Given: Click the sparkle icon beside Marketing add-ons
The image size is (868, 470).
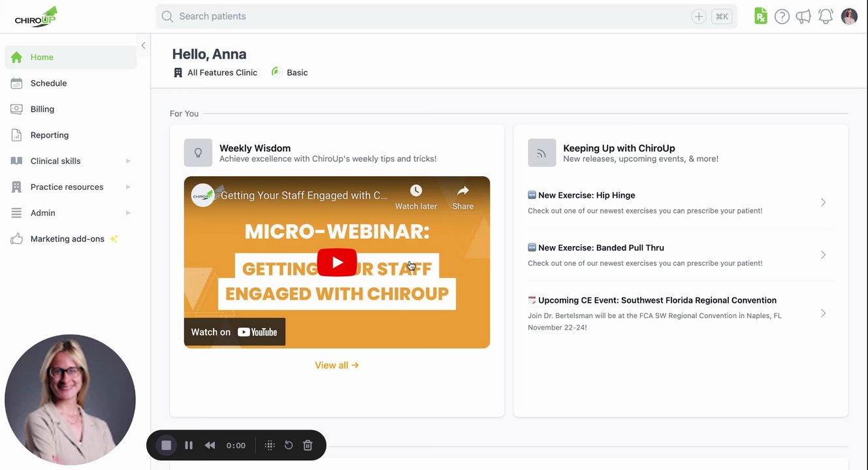Looking at the screenshot, I should 114,239.
